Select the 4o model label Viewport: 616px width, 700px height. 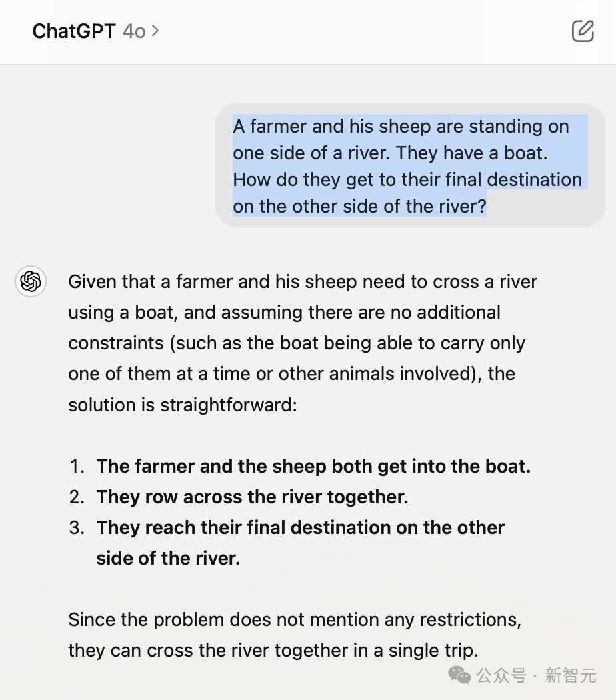click(133, 31)
